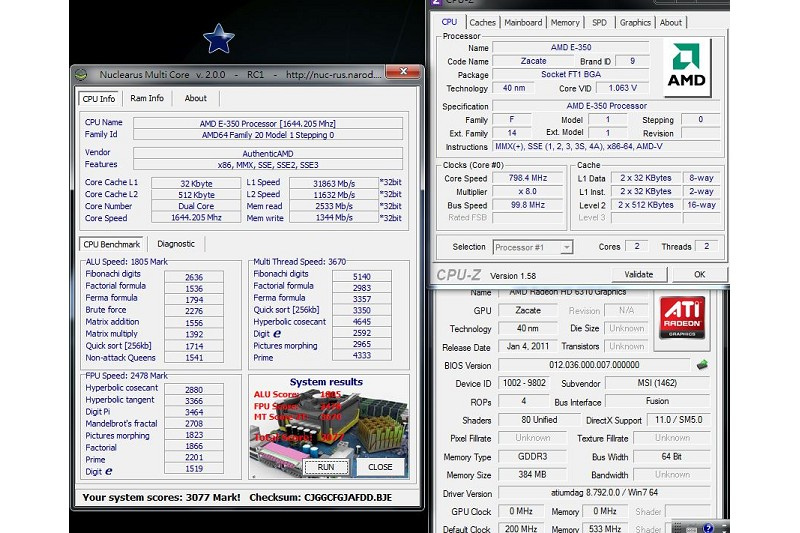Click the ATI Radeon Graphics logo
This screenshot has height=533, width=800.
pos(682,318)
